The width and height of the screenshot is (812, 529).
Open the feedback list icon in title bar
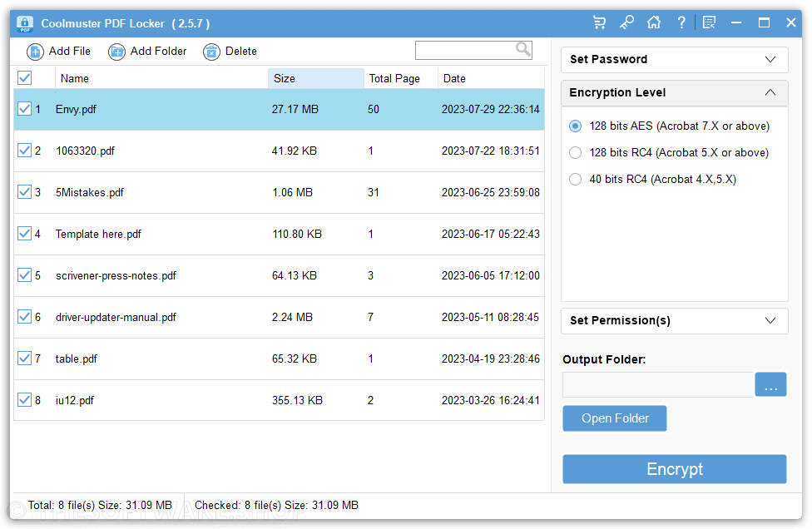click(x=709, y=22)
